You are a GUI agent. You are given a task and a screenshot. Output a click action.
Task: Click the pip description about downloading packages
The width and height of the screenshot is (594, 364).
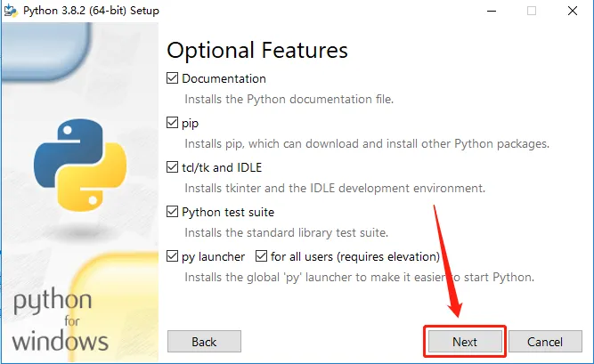pyautogui.click(x=367, y=144)
